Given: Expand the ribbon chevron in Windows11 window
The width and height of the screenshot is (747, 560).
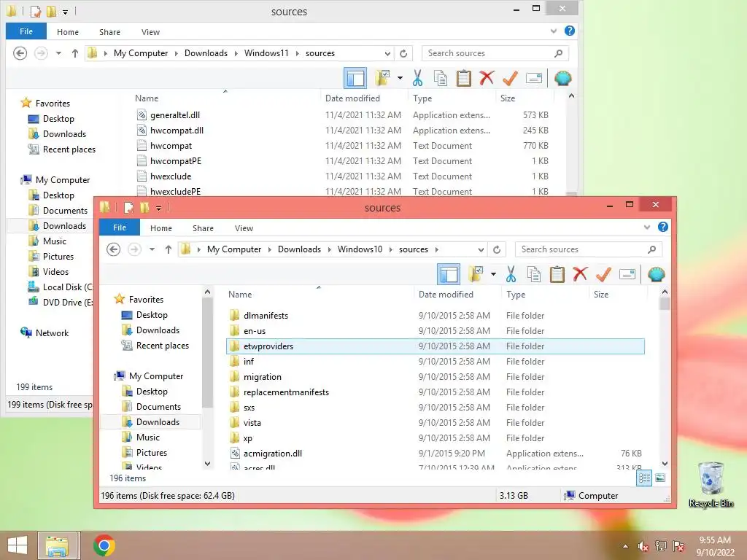Looking at the screenshot, I should click(554, 31).
